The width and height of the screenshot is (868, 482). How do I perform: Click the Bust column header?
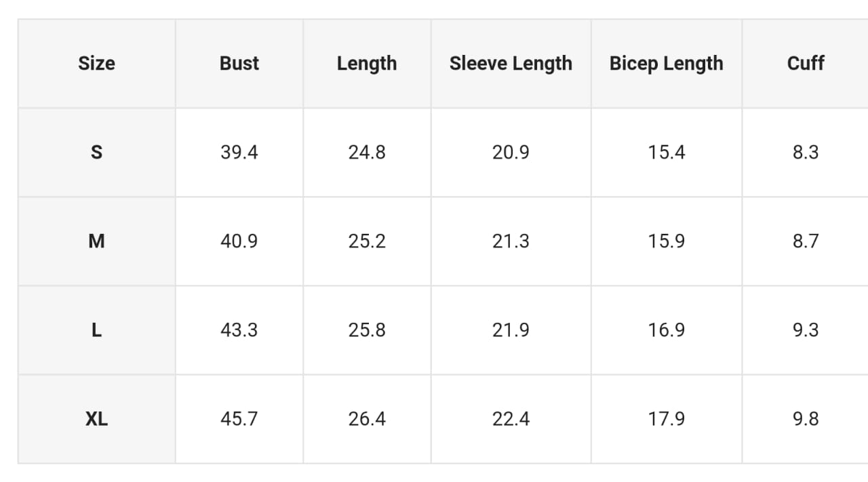pos(239,63)
